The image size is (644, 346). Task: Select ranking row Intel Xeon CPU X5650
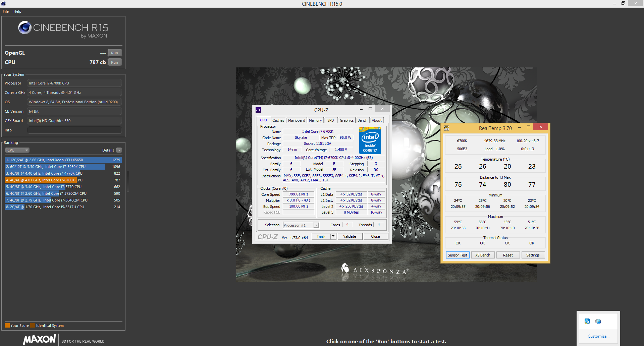coord(63,160)
